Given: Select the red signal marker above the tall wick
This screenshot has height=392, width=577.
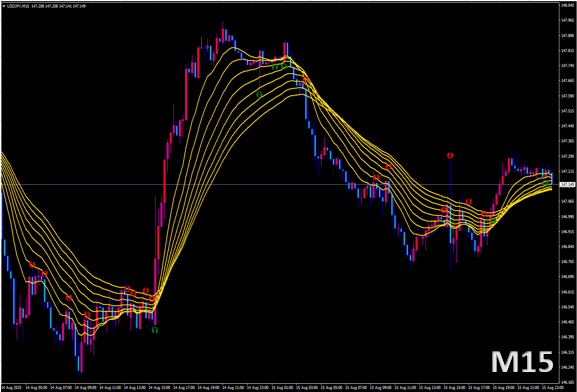Looking at the screenshot, I should tap(450, 156).
